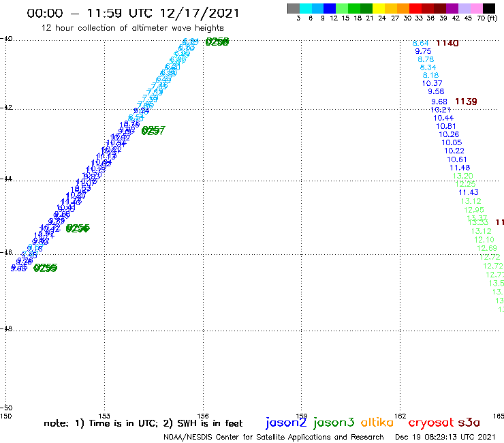Image resolution: width=504 pixels, height=443 pixels.
Task: Click the pure blue legend swatch left of label 12
Action: [330, 8]
